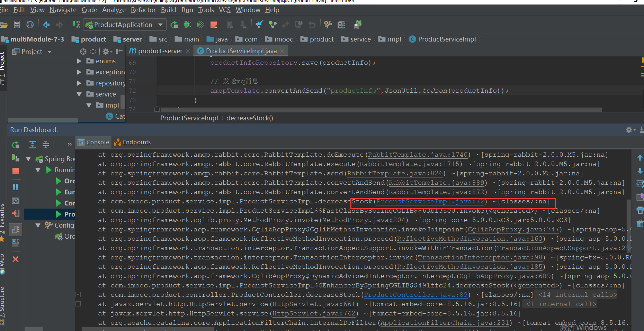Start debugging with the green bug icon
The image size is (644, 331).
(x=187, y=25)
